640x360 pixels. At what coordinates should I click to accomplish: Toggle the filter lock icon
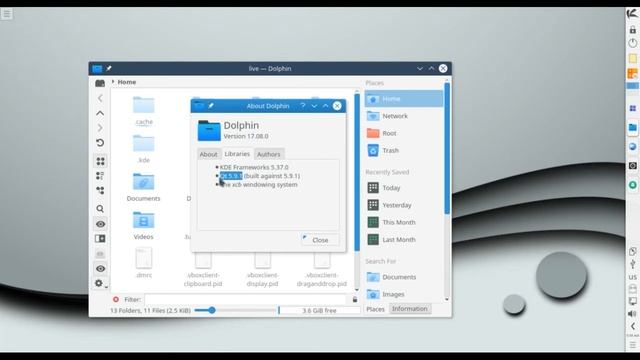pyautogui.click(x=355, y=300)
